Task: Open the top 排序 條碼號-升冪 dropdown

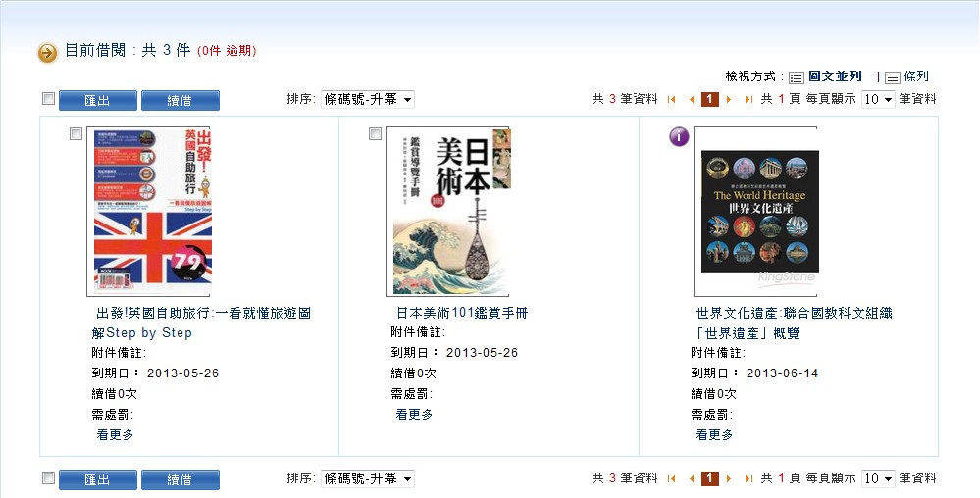Action: pos(368,99)
